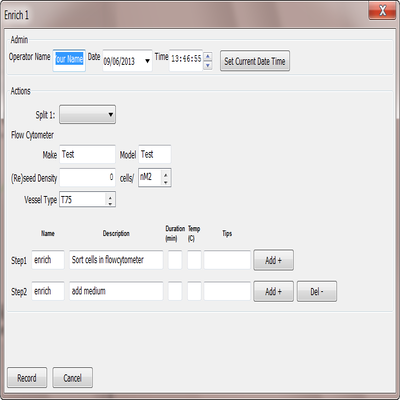The width and height of the screenshot is (400, 400).
Task: Click the Flow Cytometer label
Action: [32, 135]
